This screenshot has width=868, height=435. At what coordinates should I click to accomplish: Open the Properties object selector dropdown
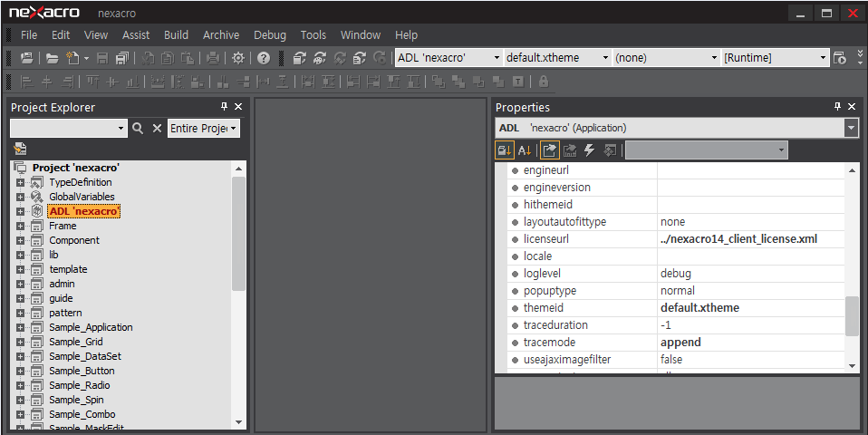[851, 128]
